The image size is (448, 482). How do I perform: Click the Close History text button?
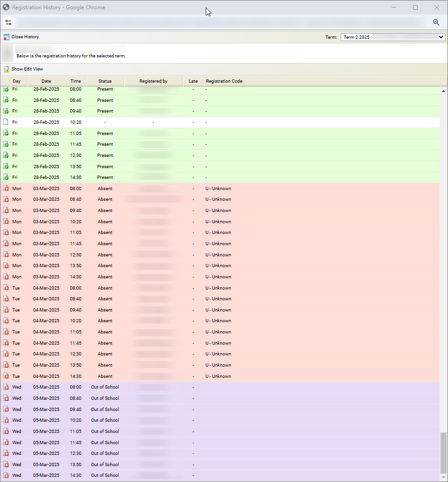pos(25,37)
